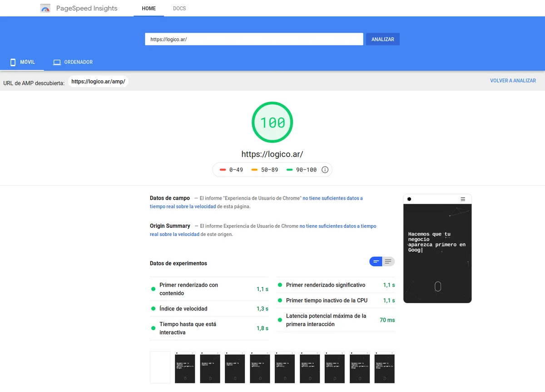
Task: Select the first blank filmstrip thumbnail
Action: [160, 367]
